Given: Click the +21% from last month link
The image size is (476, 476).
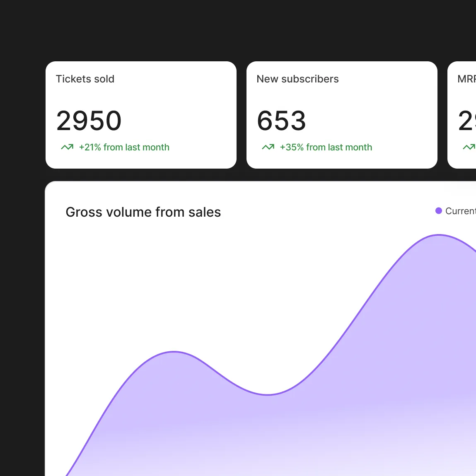Looking at the screenshot, I should click(124, 147).
